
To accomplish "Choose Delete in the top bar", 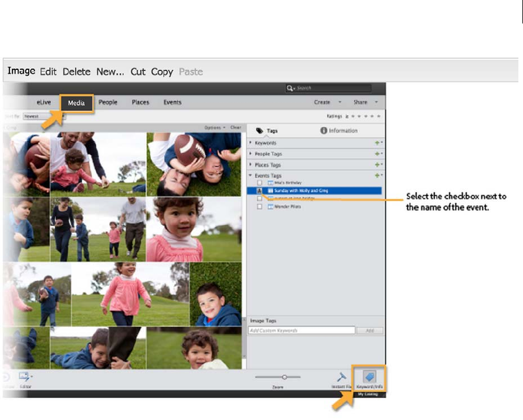I will click(76, 72).
